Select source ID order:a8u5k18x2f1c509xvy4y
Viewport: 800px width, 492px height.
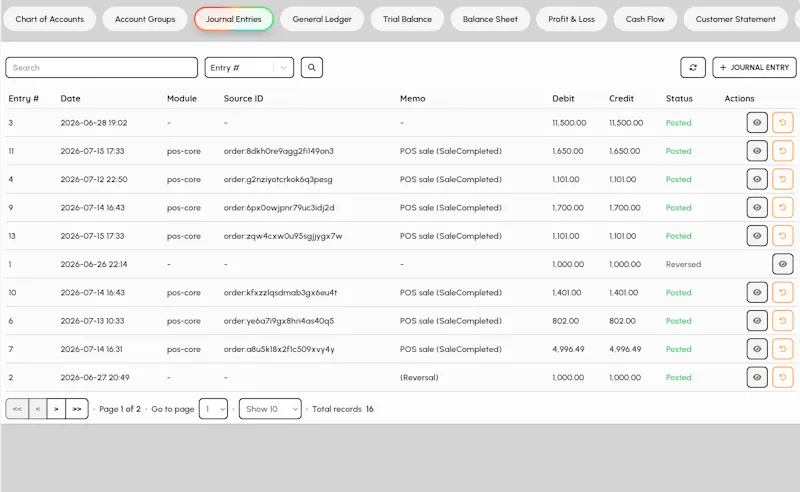279,349
